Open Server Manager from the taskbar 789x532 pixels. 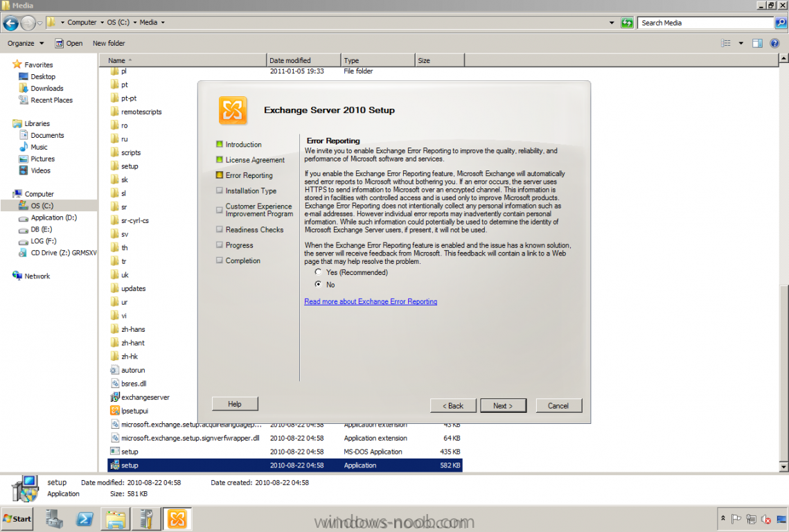(54, 519)
